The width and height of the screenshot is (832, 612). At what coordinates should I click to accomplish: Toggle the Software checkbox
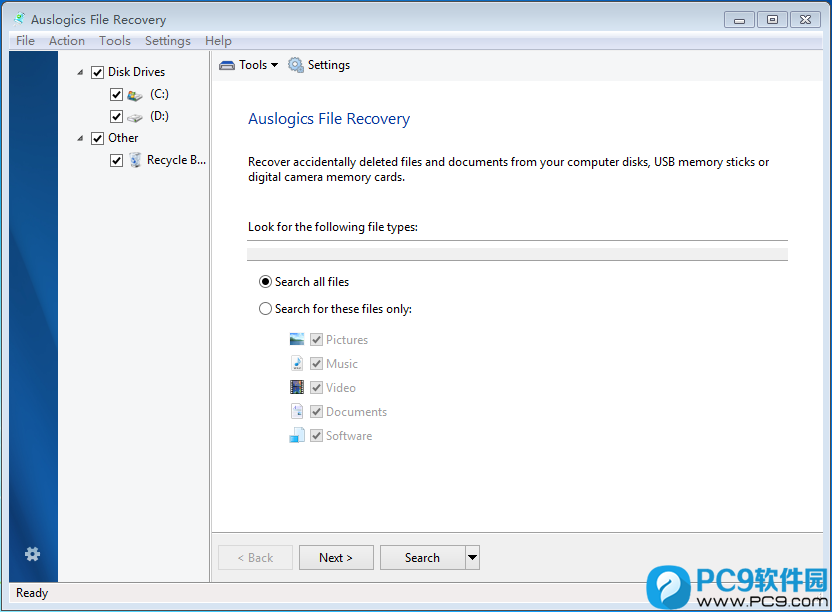(316, 436)
